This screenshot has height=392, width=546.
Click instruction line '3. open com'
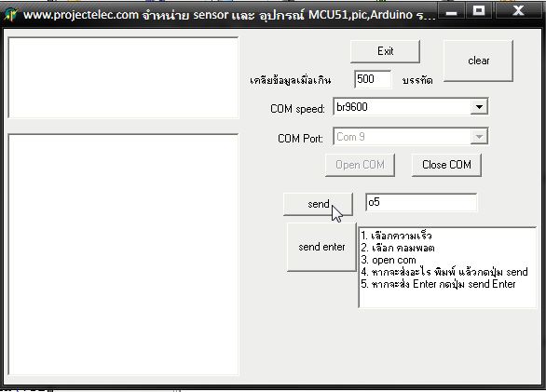tap(389, 260)
